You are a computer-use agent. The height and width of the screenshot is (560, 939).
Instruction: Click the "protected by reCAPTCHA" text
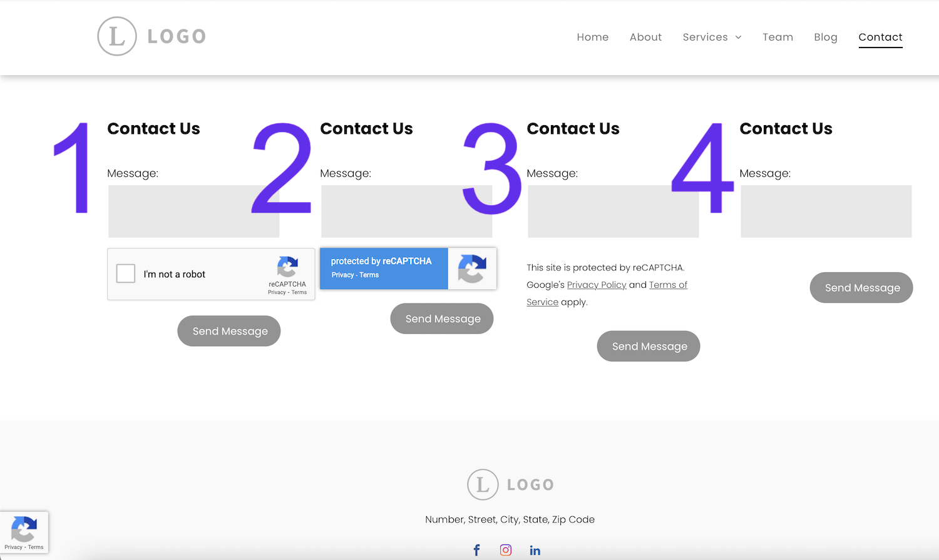click(x=381, y=261)
